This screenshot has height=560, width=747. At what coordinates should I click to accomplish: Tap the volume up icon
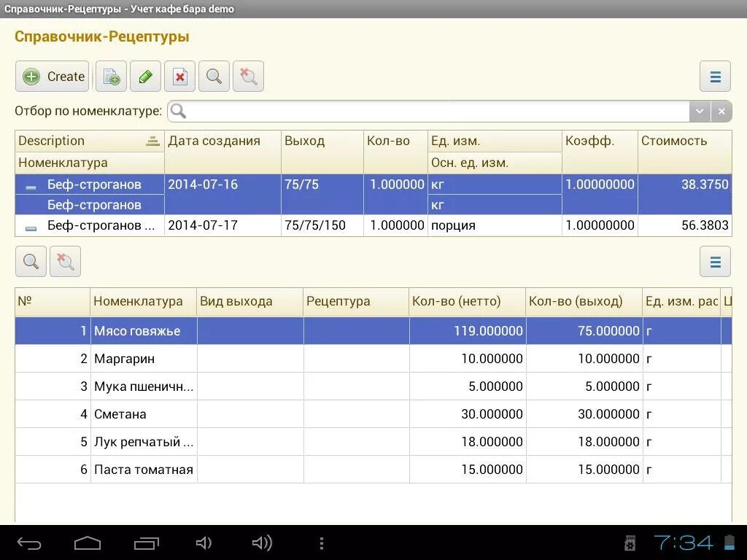click(x=262, y=542)
